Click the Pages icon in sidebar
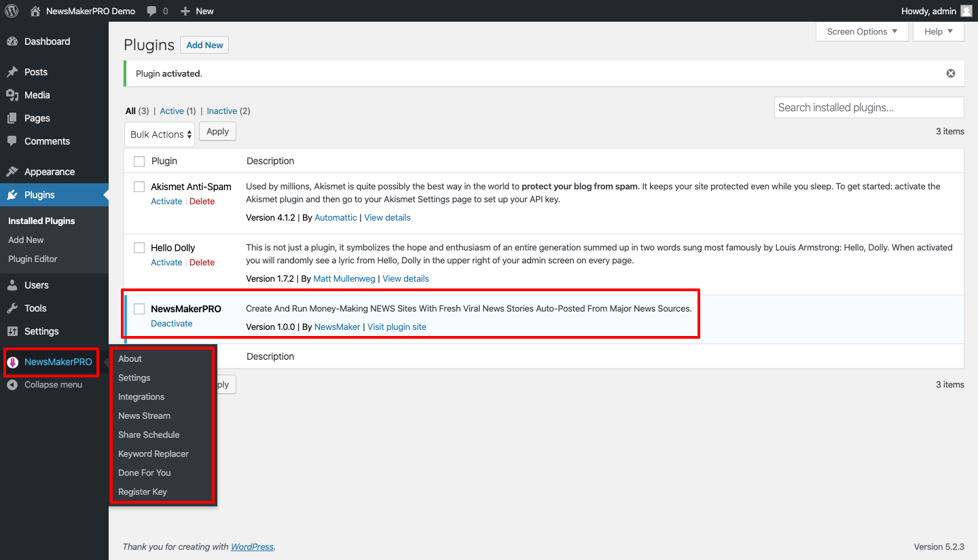 [12, 118]
